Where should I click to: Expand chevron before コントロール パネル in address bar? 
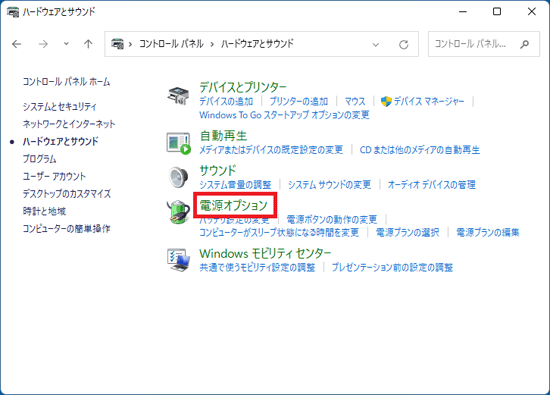(x=130, y=44)
